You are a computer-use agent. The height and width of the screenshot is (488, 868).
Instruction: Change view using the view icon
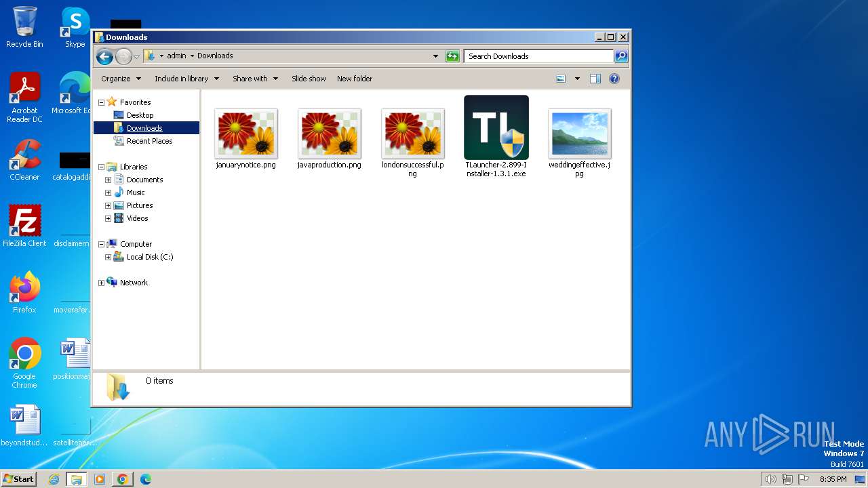click(561, 79)
